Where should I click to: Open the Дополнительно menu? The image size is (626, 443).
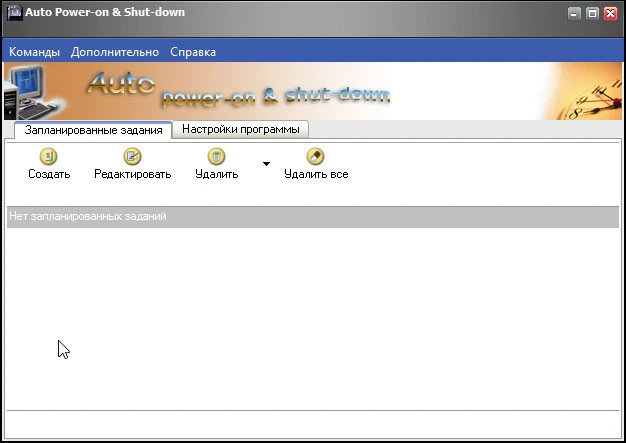pos(115,52)
